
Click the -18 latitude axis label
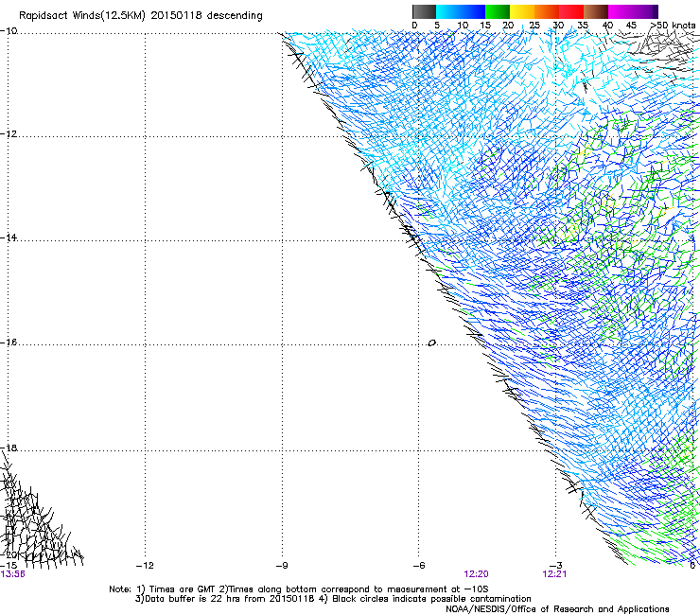[9, 448]
